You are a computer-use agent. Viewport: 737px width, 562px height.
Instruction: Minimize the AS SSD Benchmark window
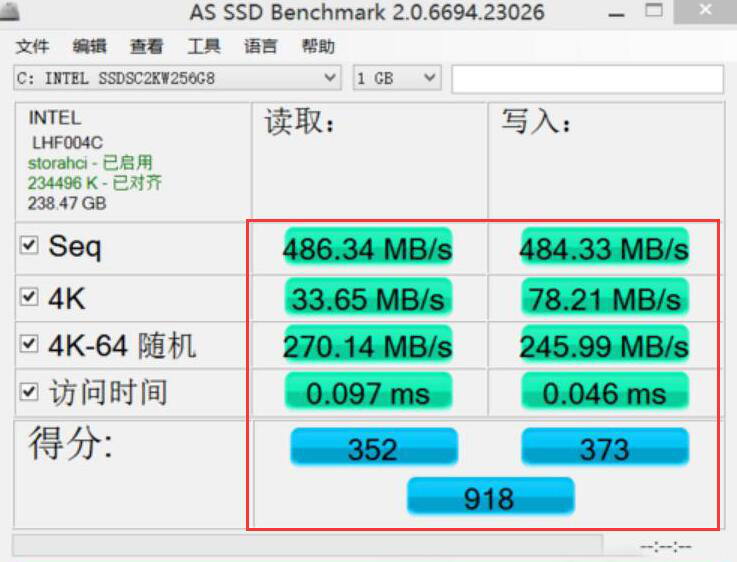(616, 15)
